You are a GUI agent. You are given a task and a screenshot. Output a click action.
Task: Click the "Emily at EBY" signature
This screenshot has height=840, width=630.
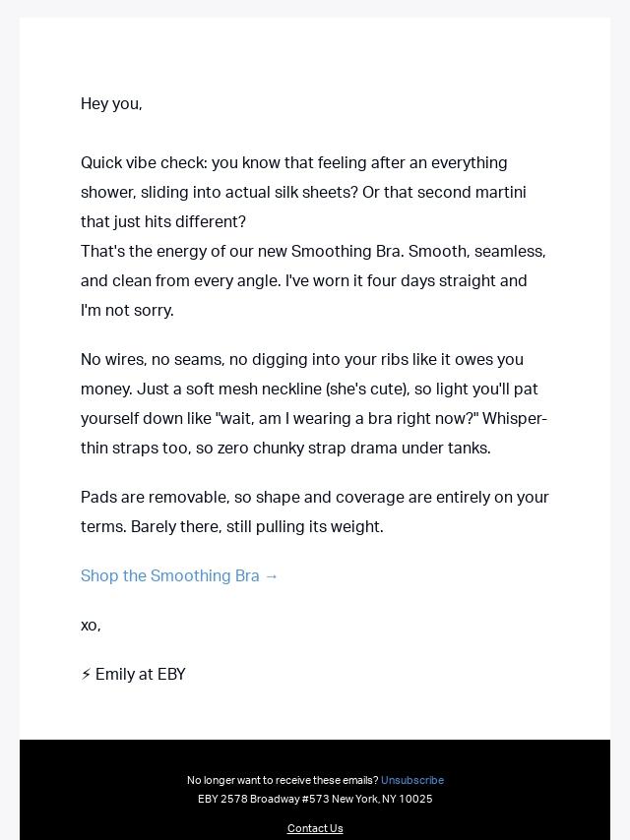coord(141,674)
